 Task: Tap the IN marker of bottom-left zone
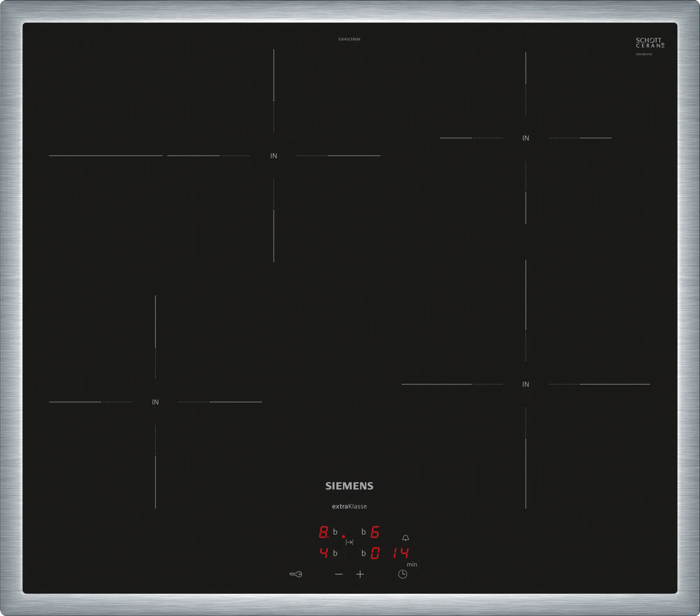tap(155, 402)
